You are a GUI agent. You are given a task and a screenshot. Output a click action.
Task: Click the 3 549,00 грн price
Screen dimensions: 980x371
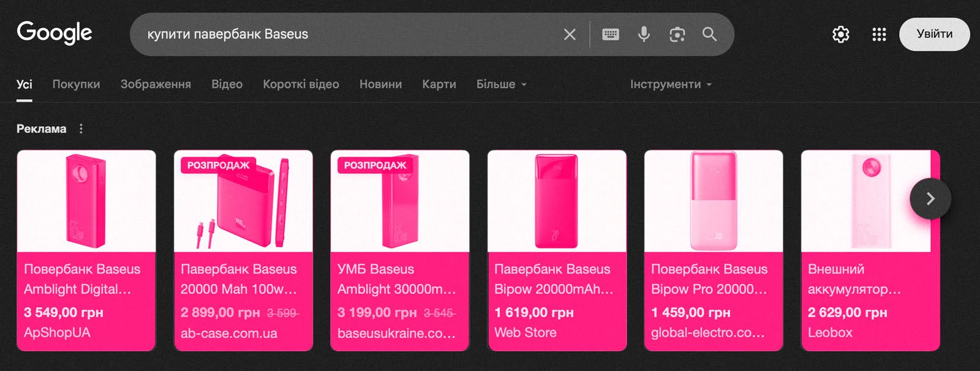tap(64, 312)
